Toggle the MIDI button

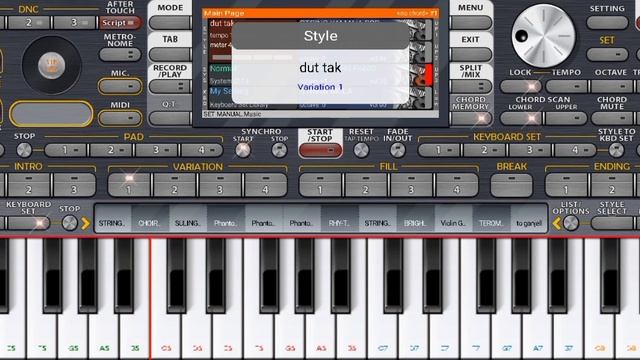[x=120, y=118]
